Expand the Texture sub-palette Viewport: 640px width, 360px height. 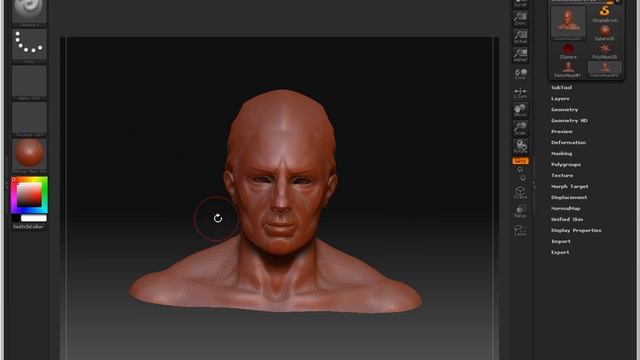point(562,176)
